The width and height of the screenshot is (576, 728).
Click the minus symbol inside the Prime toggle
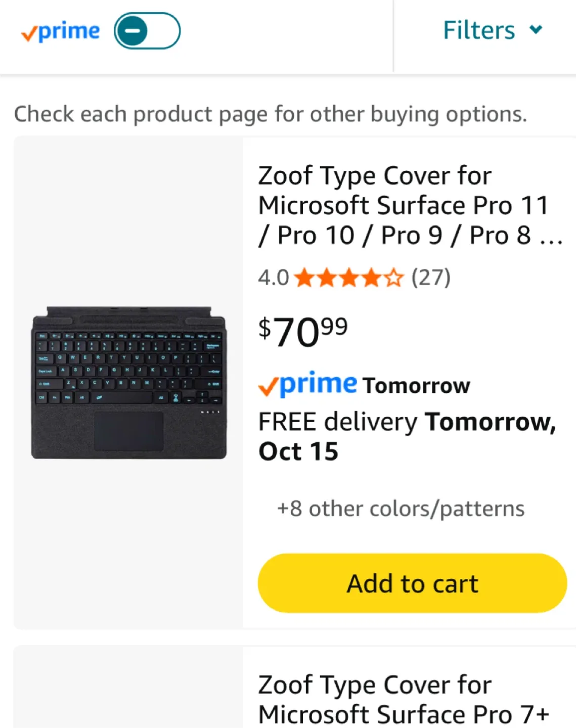tap(132, 30)
